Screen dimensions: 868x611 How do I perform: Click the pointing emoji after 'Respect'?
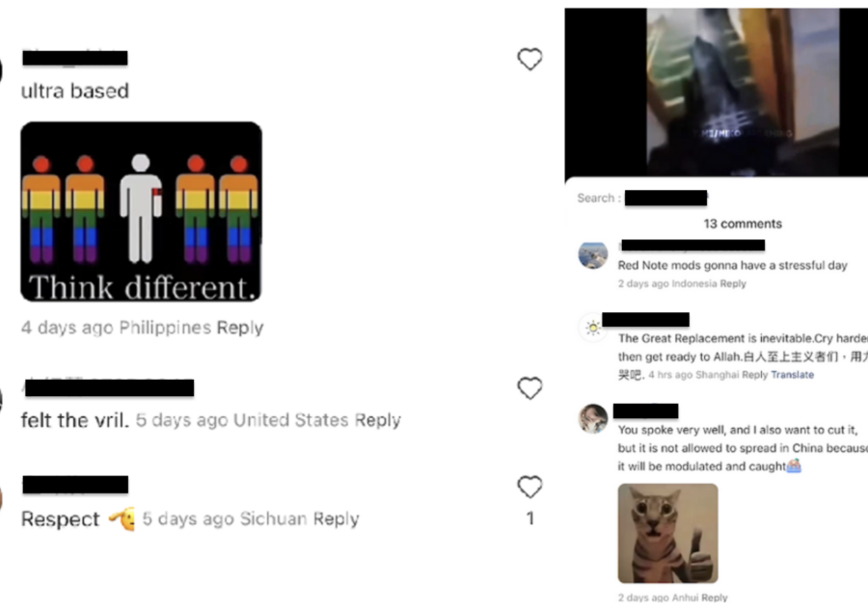pyautogui.click(x=122, y=518)
